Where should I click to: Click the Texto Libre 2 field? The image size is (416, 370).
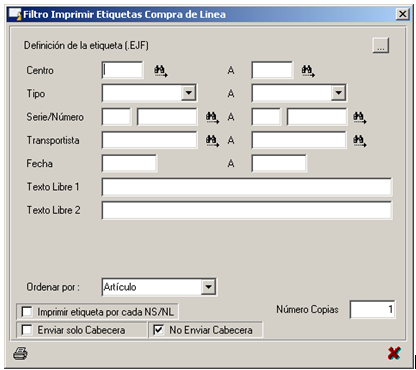coord(247,210)
